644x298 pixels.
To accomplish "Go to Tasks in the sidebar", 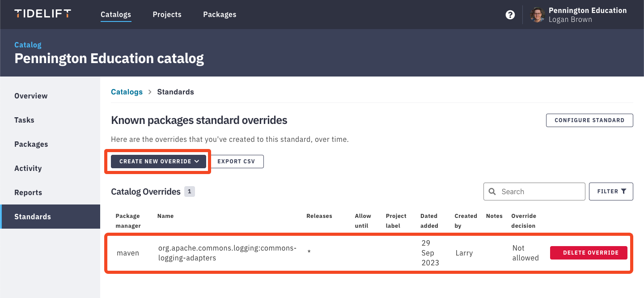I will point(50,120).
